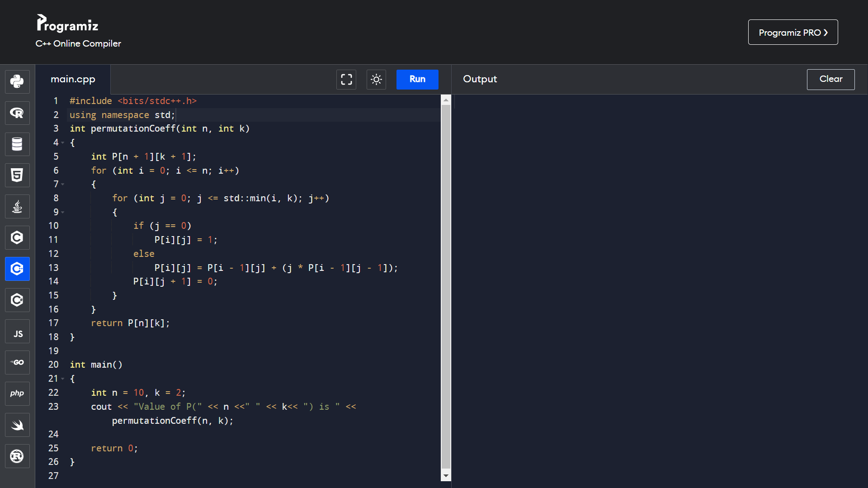Image resolution: width=868 pixels, height=488 pixels.
Task: Collapse the fold arrow at line 7
Action: (x=63, y=185)
